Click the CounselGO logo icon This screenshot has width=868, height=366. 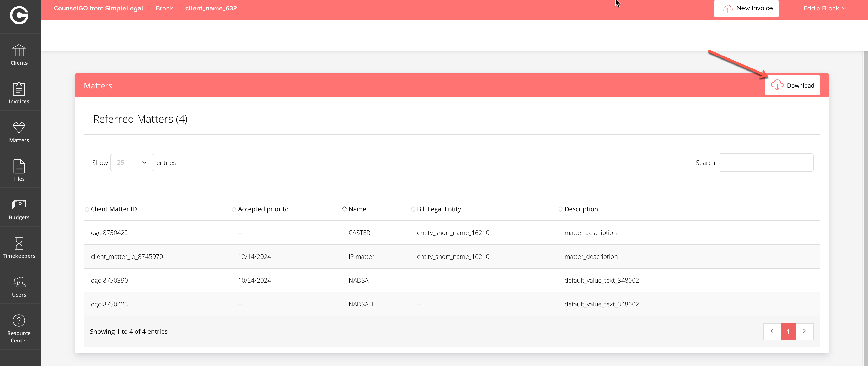click(19, 15)
